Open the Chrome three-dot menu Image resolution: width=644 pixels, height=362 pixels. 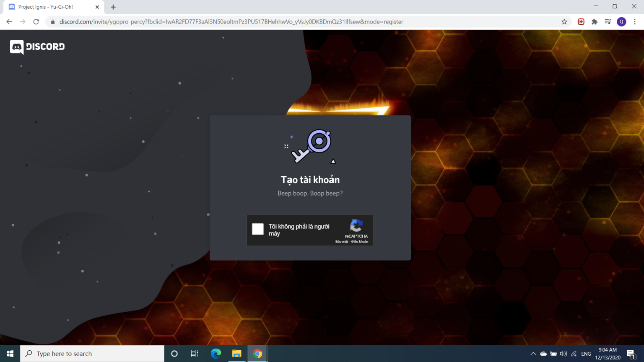pyautogui.click(x=635, y=22)
